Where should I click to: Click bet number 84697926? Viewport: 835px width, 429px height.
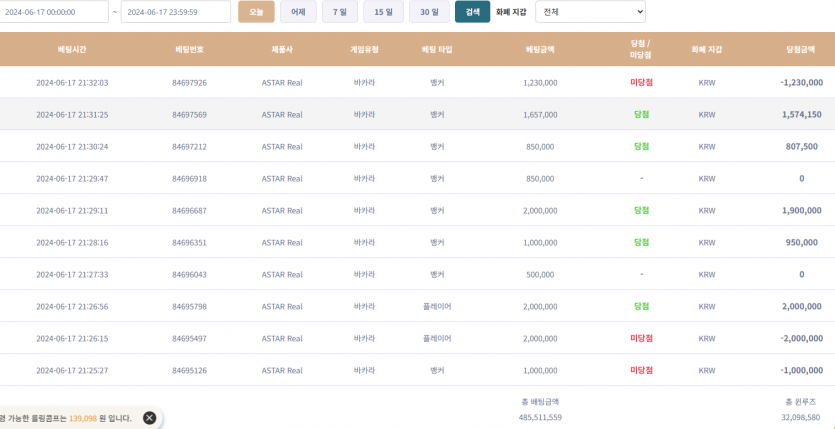click(x=190, y=83)
